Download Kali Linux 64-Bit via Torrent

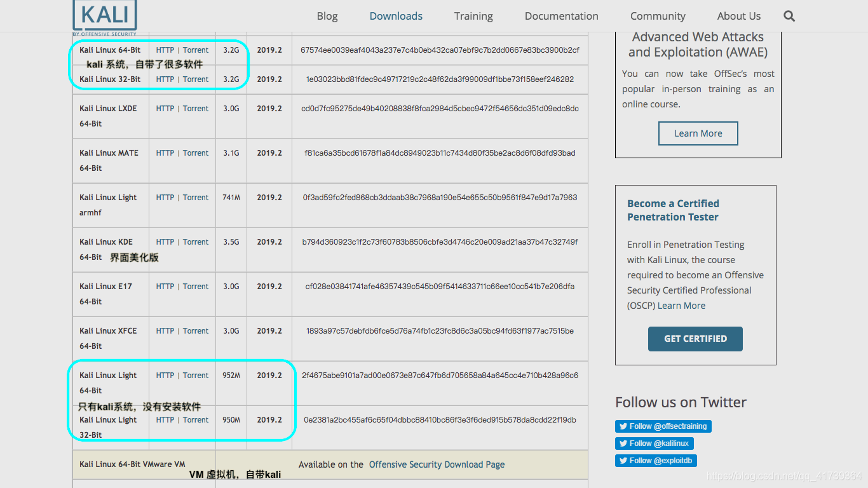tap(196, 50)
